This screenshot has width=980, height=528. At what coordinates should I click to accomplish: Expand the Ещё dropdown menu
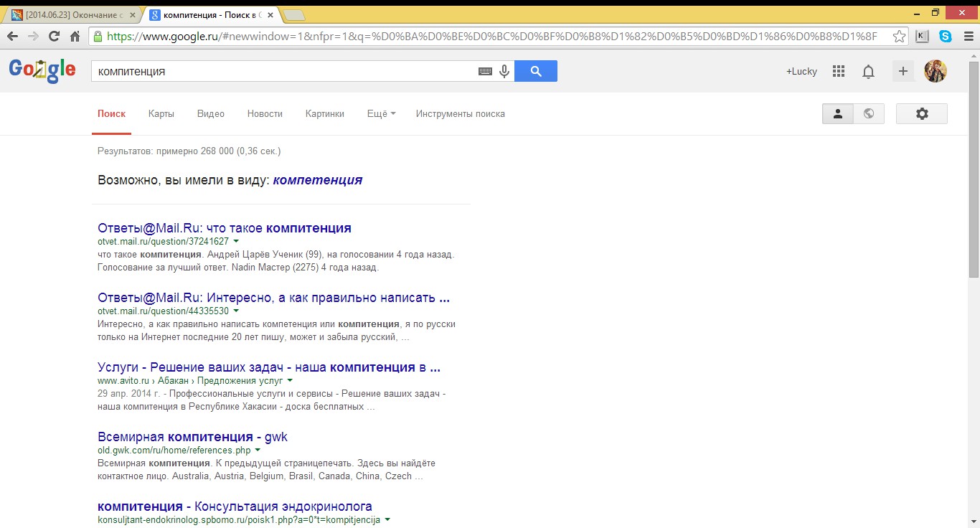pos(381,113)
